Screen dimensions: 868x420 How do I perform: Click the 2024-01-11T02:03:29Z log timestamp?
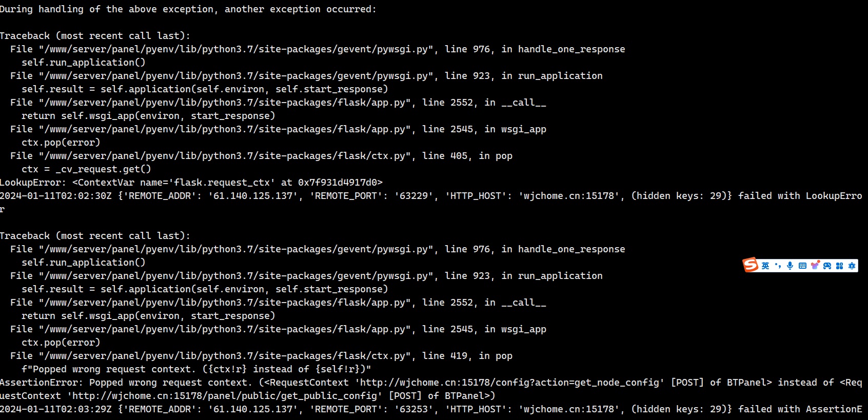55,409
